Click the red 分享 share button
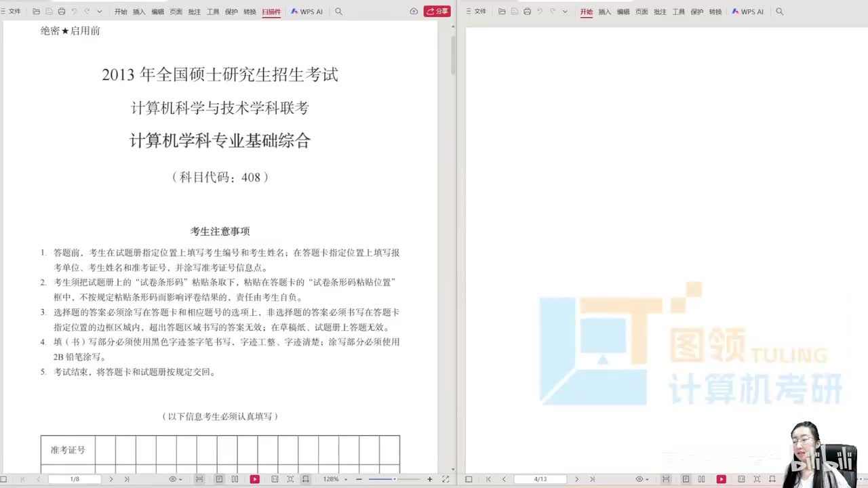This screenshot has width=868, height=488. 437,12
